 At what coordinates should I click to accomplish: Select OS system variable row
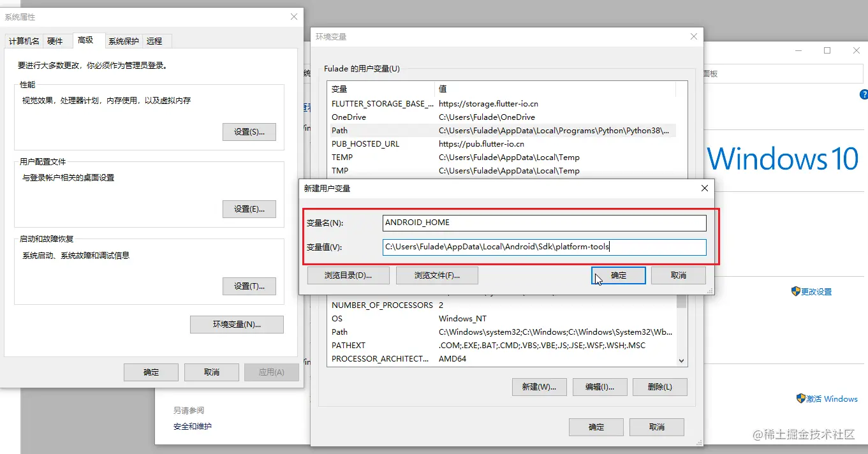pyautogui.click(x=501, y=318)
